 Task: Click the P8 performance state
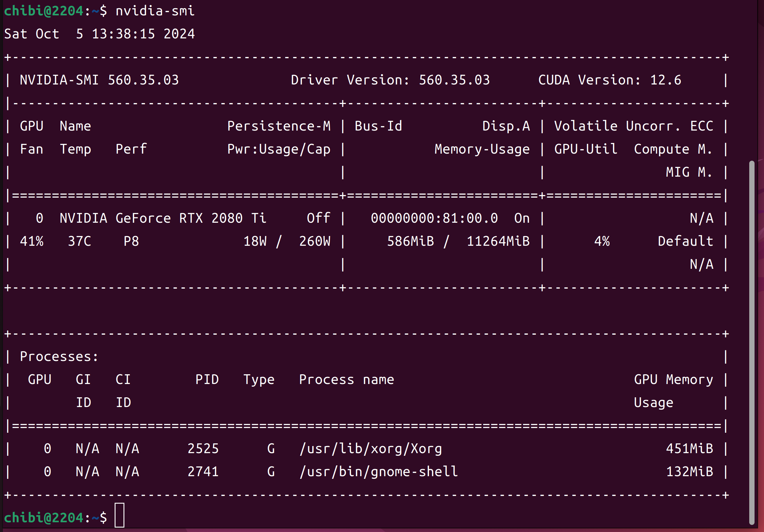[131, 241]
